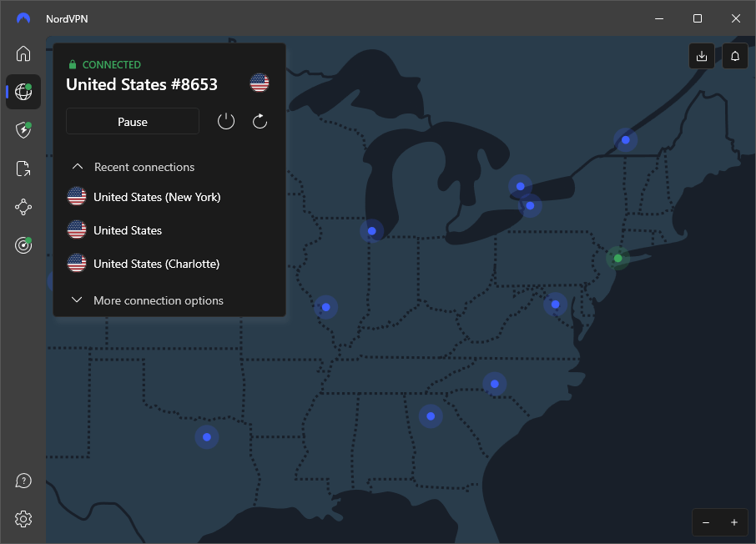Viewport: 756px width, 544px height.
Task: Select the Charlotte server dot on map
Action: (x=495, y=384)
